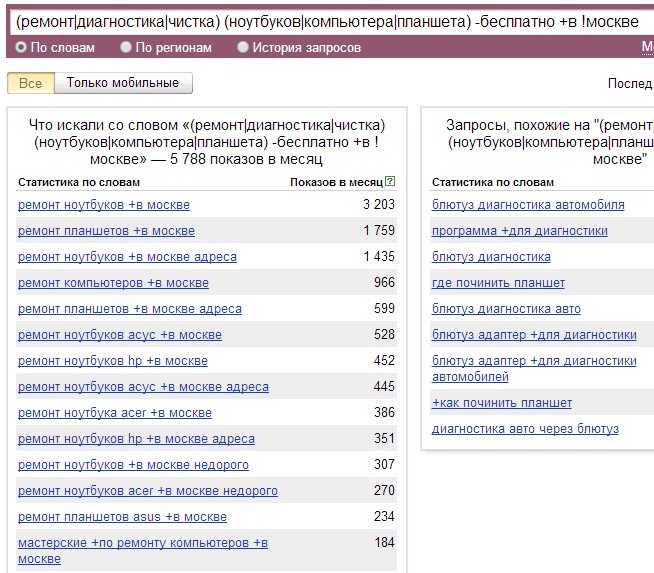
Task: Open link 'ремонт планшетов asus +в москве'
Action: (122, 517)
